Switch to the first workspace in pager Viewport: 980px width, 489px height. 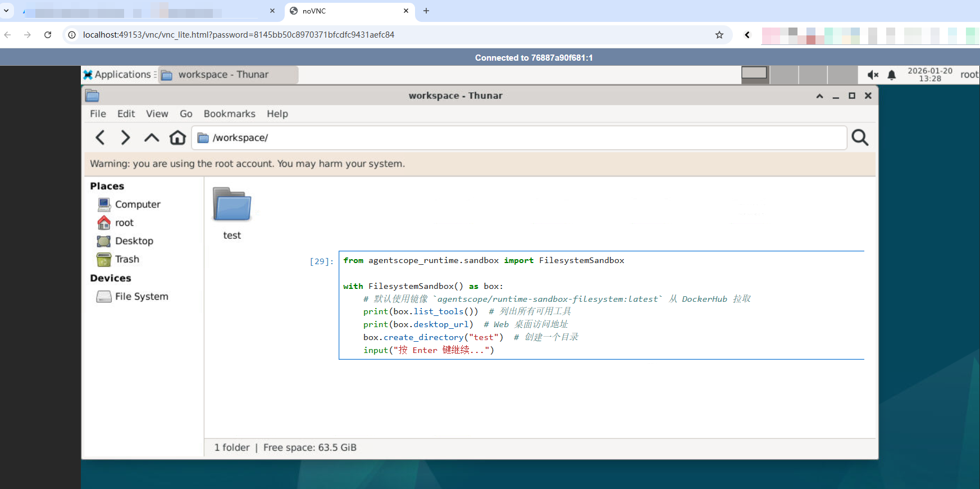coord(754,74)
